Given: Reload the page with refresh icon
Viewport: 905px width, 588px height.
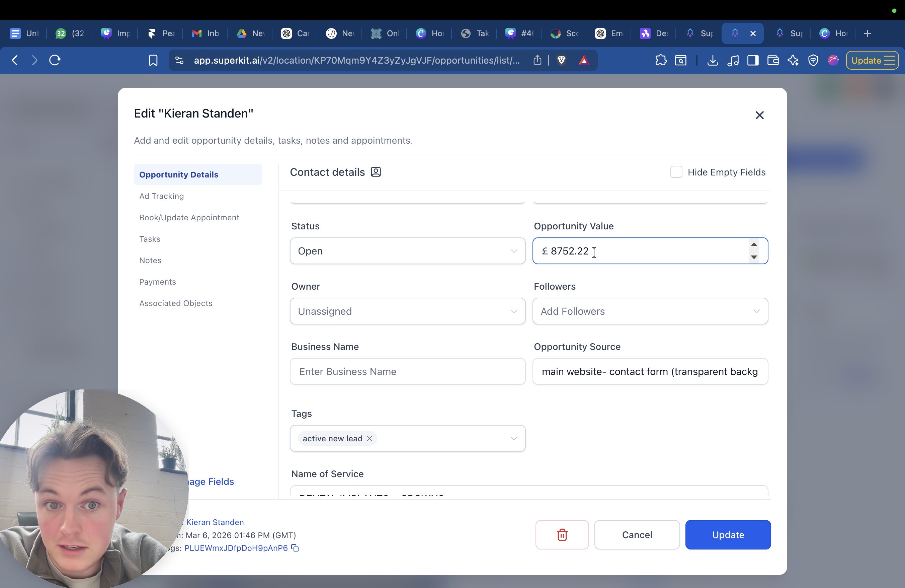Looking at the screenshot, I should click(x=55, y=61).
